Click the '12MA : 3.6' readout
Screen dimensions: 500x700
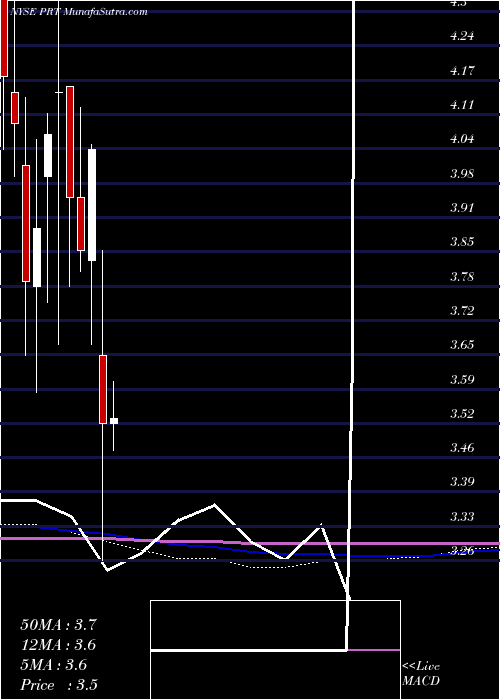pos(58,645)
